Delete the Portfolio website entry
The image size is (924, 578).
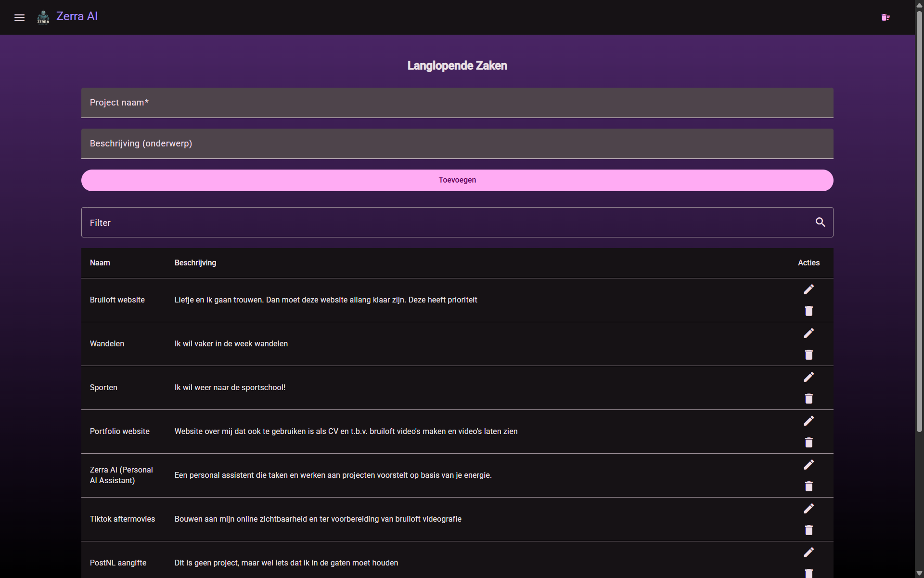(809, 442)
